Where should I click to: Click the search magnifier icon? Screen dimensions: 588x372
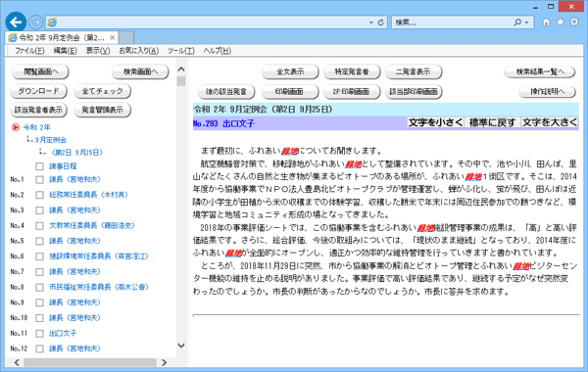517,23
